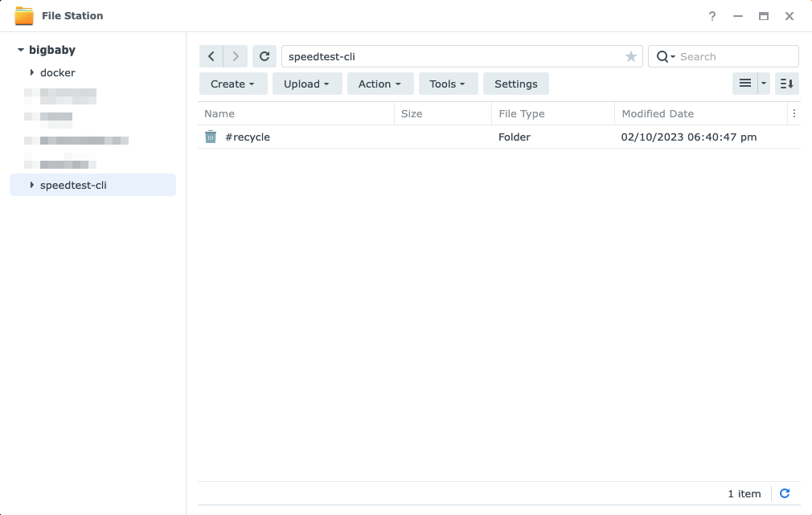812x515 pixels.
Task: Click the back navigation arrow
Action: [x=211, y=56]
